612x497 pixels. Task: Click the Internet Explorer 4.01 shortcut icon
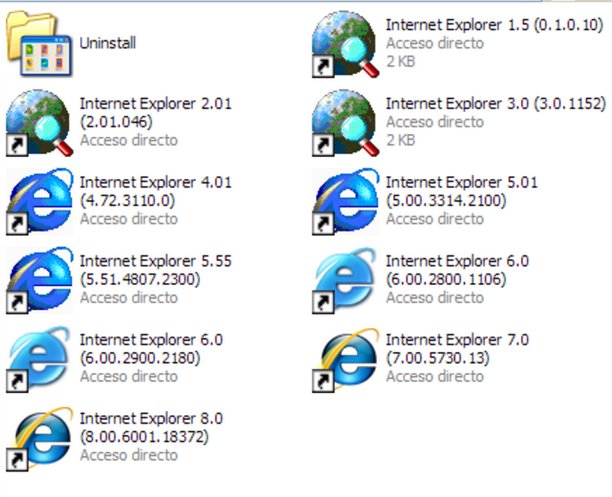coord(39,201)
